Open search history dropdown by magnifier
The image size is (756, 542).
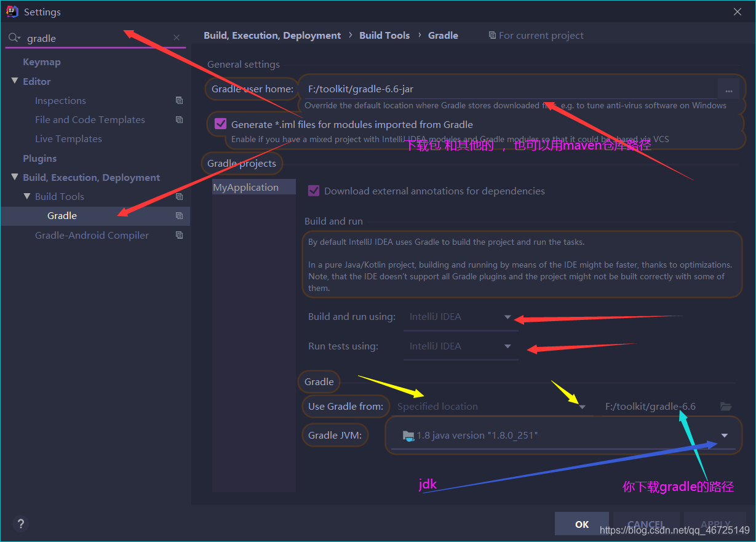[19, 39]
